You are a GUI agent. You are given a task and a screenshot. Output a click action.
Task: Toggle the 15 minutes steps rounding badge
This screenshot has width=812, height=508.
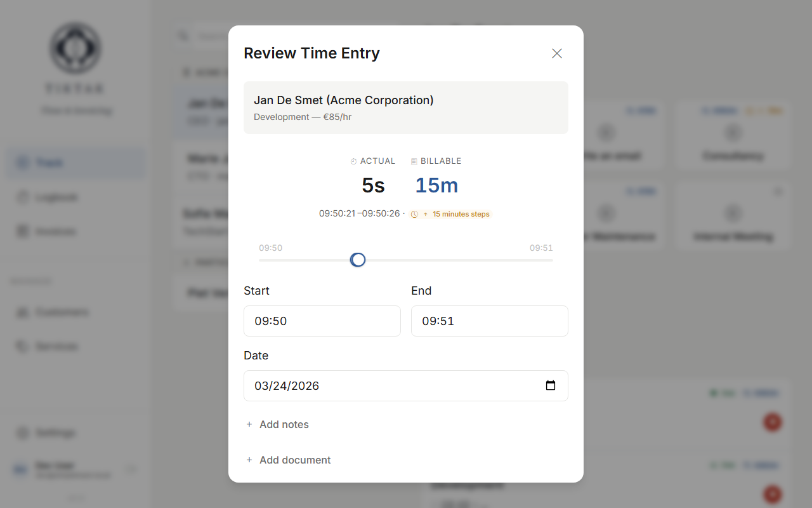click(450, 214)
